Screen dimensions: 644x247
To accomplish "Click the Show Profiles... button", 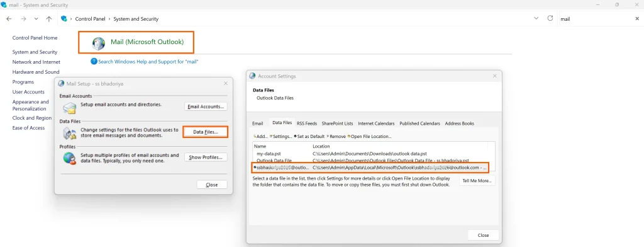I will click(206, 158).
